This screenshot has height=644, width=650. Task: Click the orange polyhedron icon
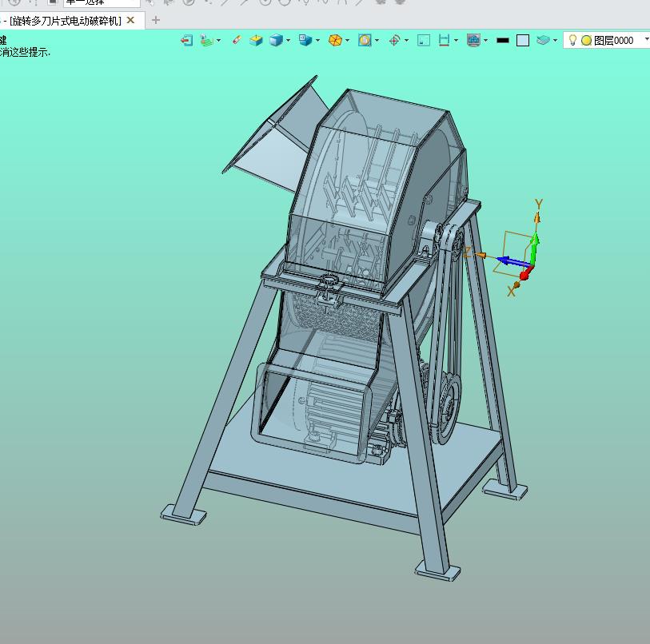tap(335, 40)
